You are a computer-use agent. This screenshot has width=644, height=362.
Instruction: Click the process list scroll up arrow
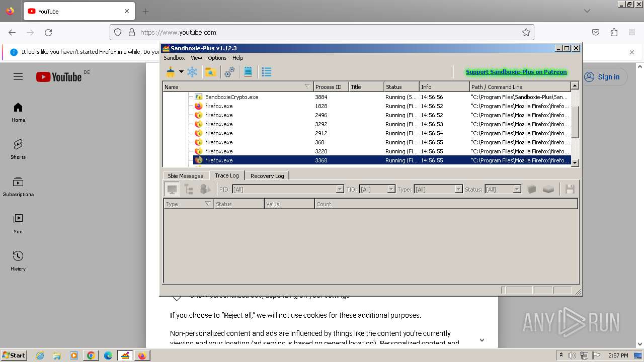pos(575,85)
